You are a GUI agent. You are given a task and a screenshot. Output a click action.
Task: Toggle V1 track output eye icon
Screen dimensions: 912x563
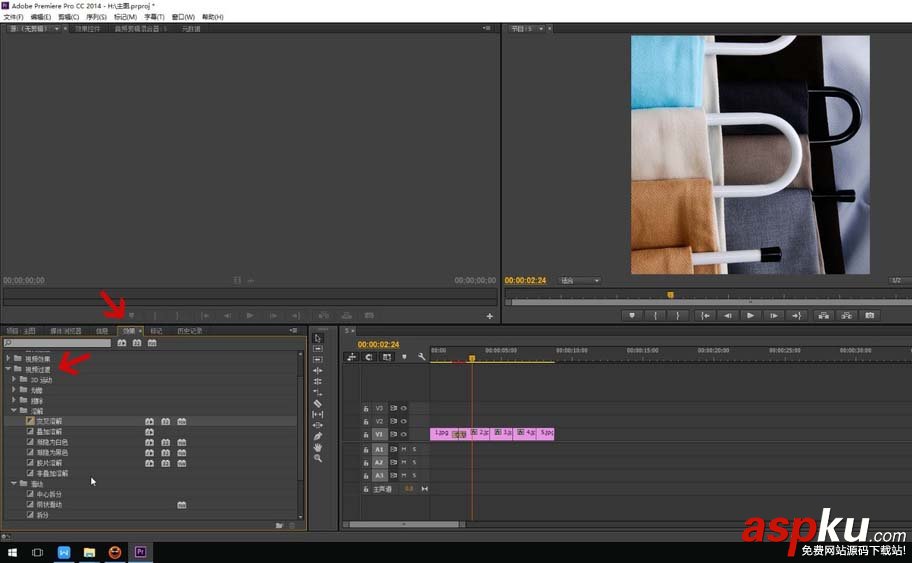(403, 435)
